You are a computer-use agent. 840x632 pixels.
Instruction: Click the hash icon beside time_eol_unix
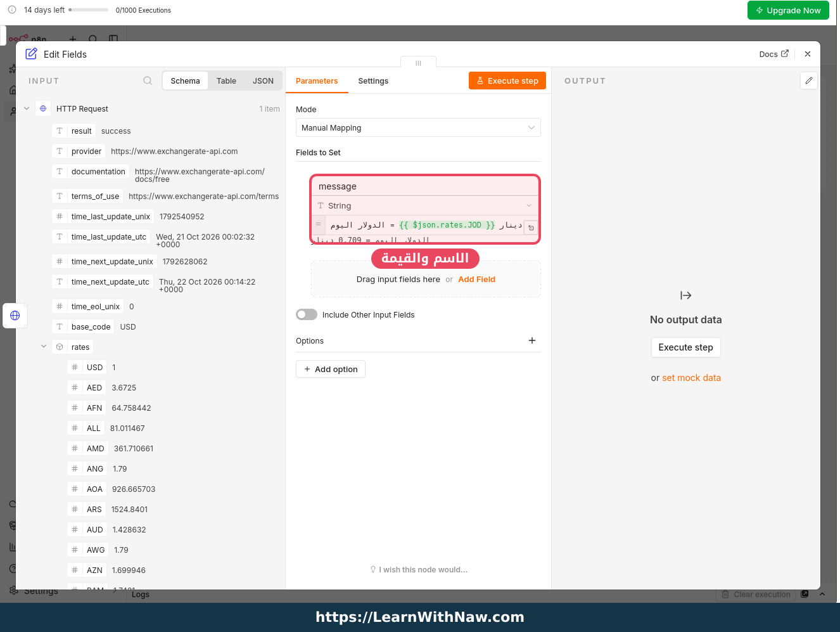click(60, 306)
